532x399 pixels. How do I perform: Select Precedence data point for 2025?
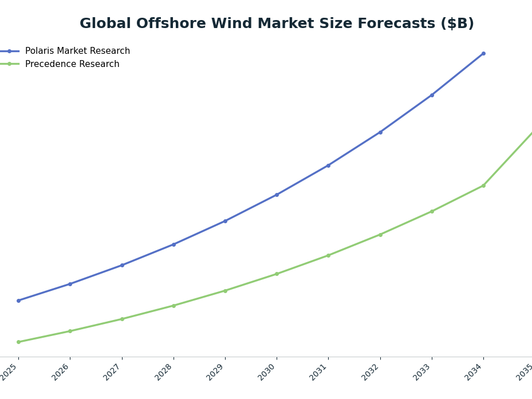click(x=19, y=342)
